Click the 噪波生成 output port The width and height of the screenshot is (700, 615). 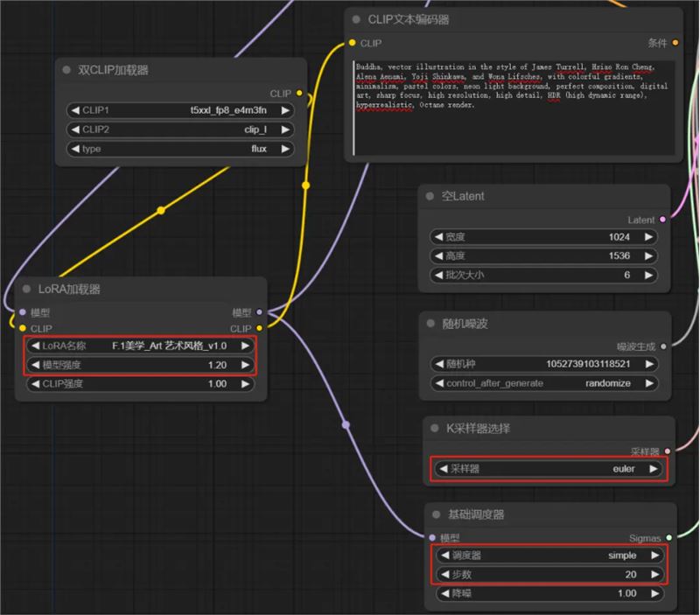(x=663, y=346)
